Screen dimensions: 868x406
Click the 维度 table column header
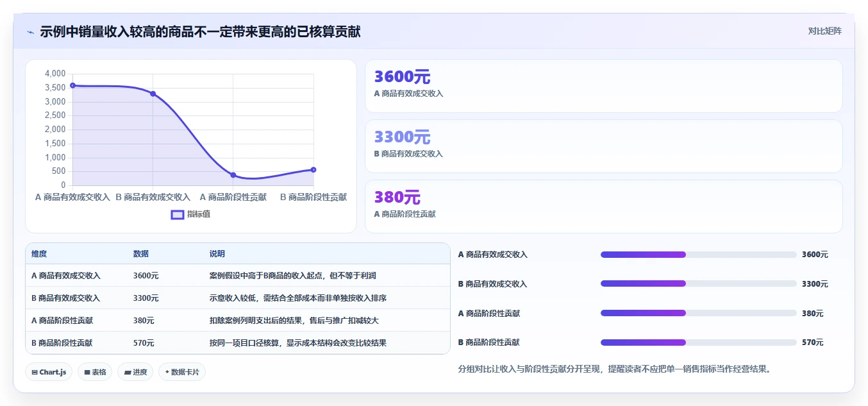point(39,254)
